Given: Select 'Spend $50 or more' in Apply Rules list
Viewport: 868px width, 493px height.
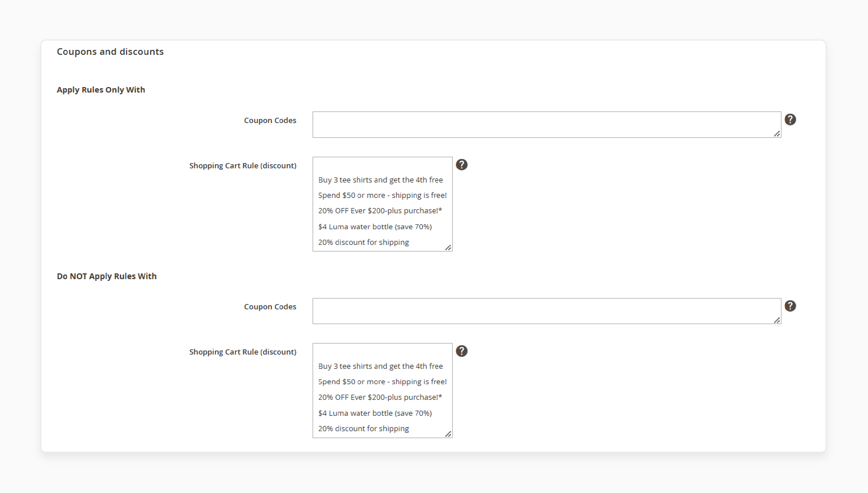Looking at the screenshot, I should tap(382, 195).
